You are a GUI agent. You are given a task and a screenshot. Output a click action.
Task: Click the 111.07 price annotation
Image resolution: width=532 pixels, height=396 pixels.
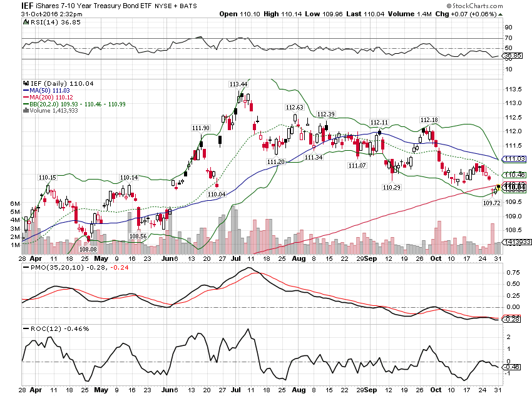(x=357, y=165)
